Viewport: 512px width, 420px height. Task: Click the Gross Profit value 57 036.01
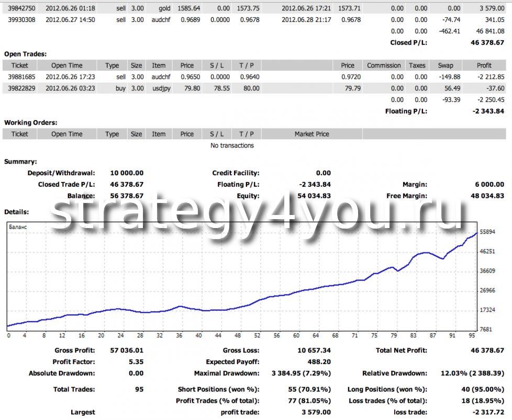pos(126,350)
